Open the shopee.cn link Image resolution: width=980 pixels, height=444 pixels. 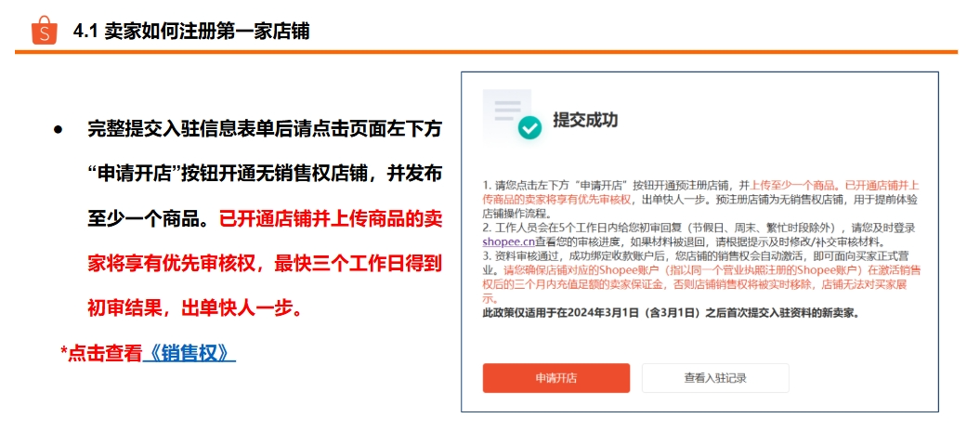(508, 242)
